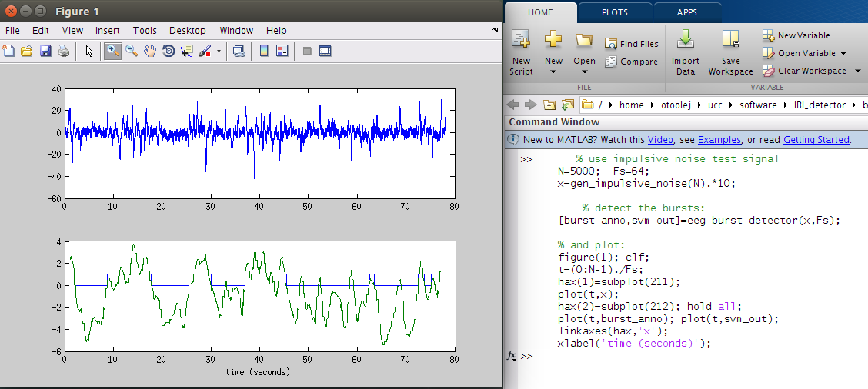Select the Data Cursor tool
The width and height of the screenshot is (868, 389).
[x=187, y=51]
